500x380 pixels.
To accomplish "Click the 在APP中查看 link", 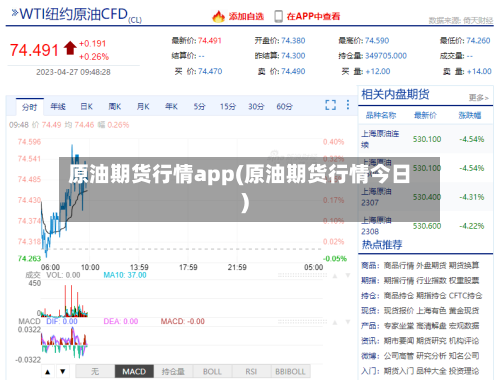I will point(313,16).
